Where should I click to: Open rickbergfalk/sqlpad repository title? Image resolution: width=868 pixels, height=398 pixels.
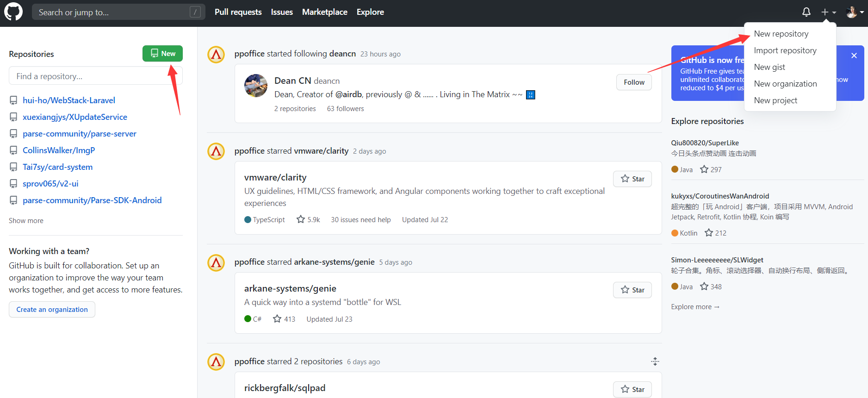285,388
